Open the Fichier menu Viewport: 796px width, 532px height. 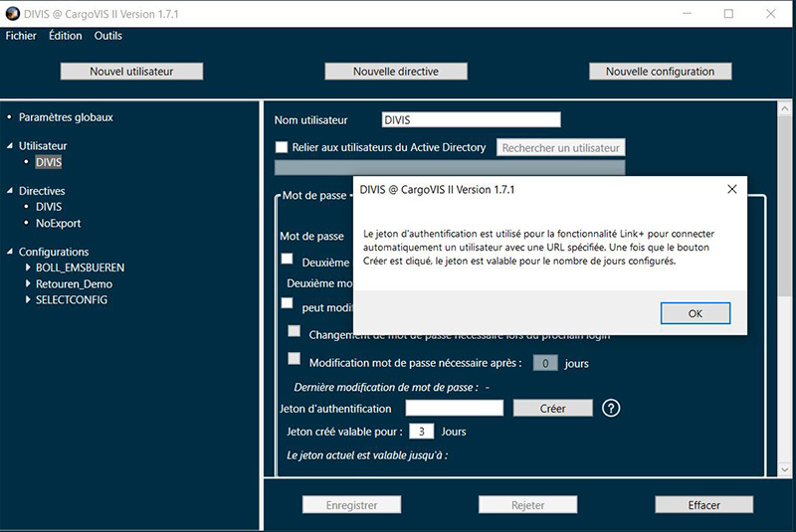point(21,36)
